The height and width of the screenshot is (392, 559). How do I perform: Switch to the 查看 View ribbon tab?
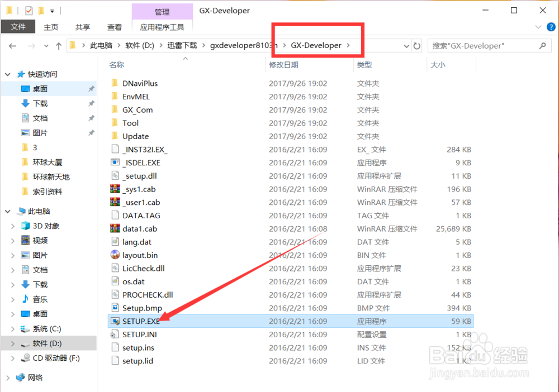point(115,27)
